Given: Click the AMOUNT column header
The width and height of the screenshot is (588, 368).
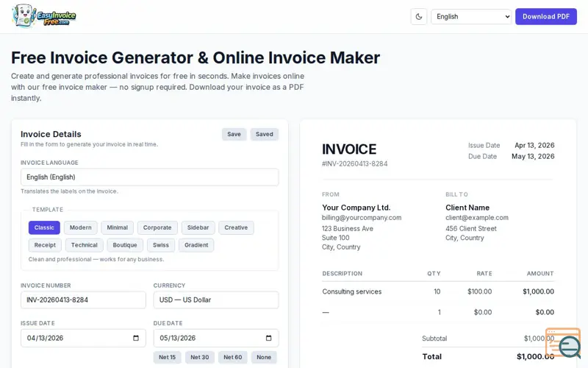Looking at the screenshot, I should (540, 274).
